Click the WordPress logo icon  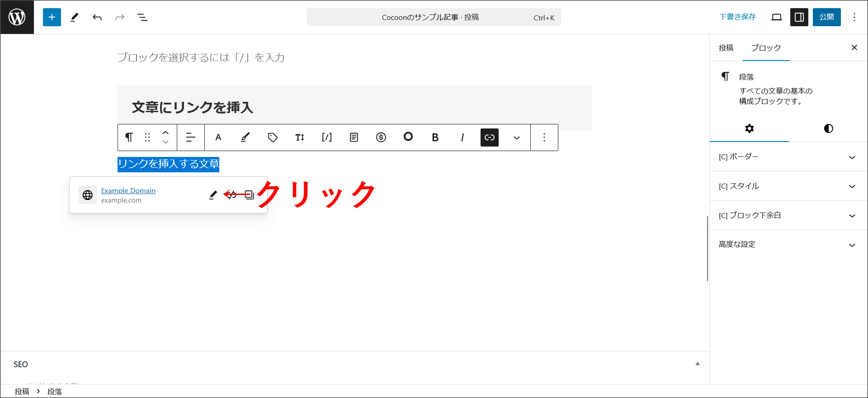tap(17, 17)
